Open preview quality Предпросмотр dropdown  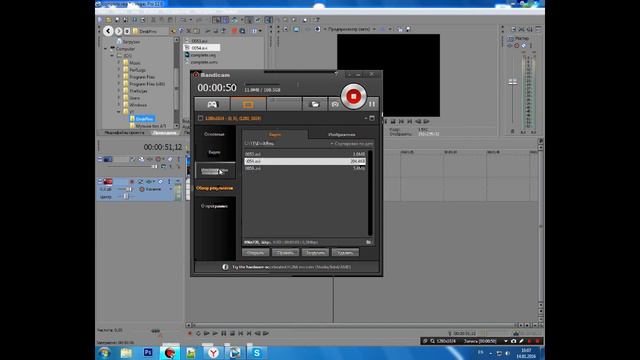[352, 29]
